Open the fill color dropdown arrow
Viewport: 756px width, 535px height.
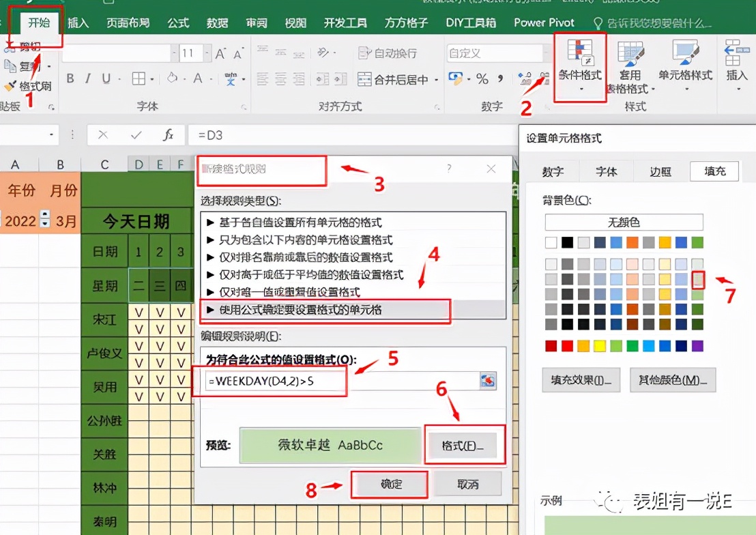click(x=184, y=78)
